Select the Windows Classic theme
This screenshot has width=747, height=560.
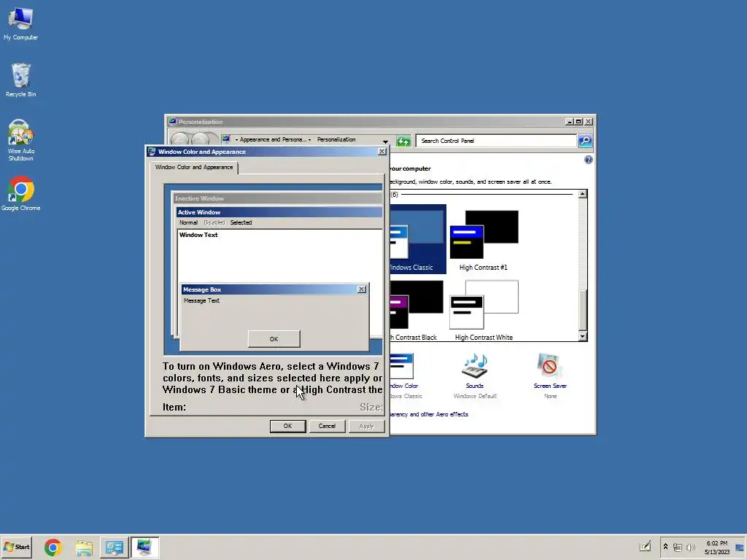tap(418, 239)
